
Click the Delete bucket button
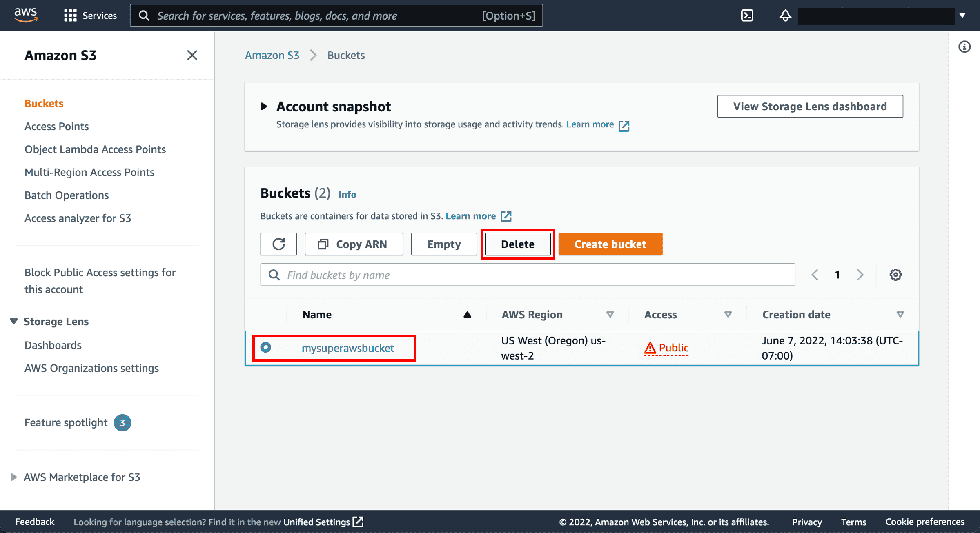point(518,244)
